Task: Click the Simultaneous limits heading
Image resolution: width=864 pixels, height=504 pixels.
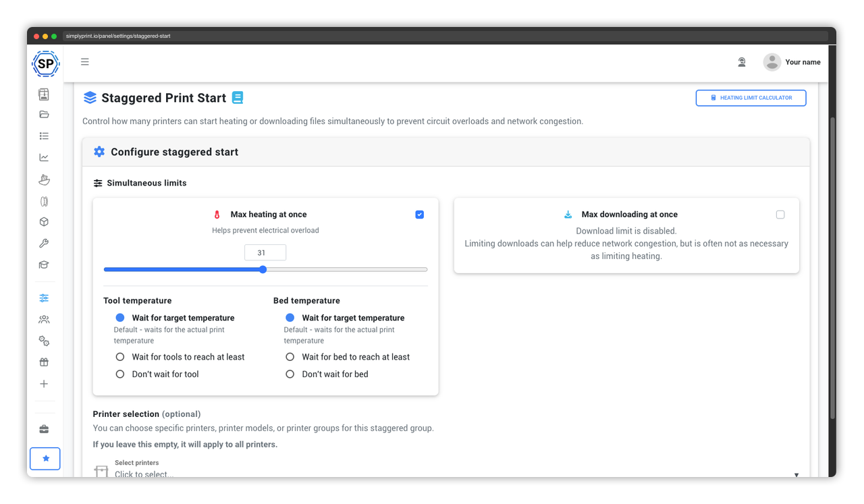Action: point(146,183)
